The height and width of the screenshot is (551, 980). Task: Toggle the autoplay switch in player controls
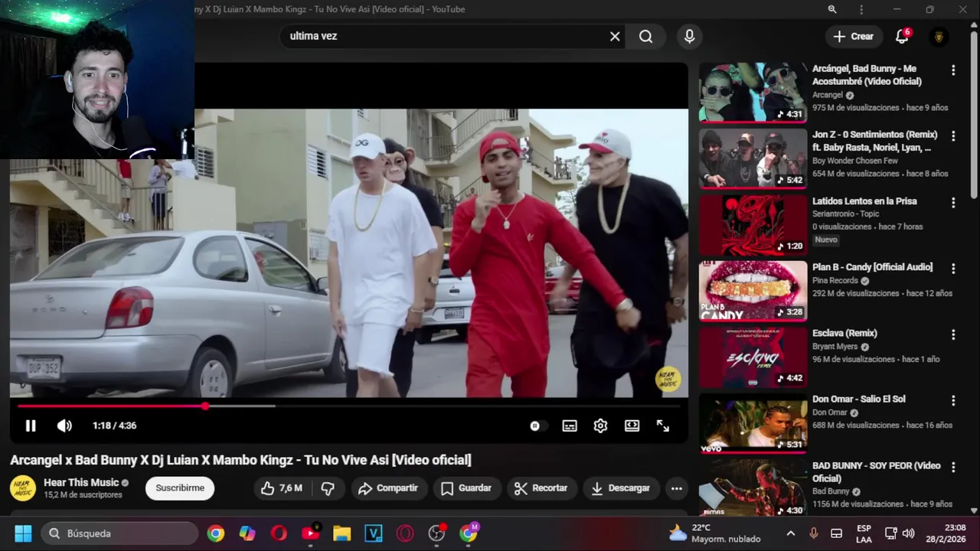pos(538,425)
